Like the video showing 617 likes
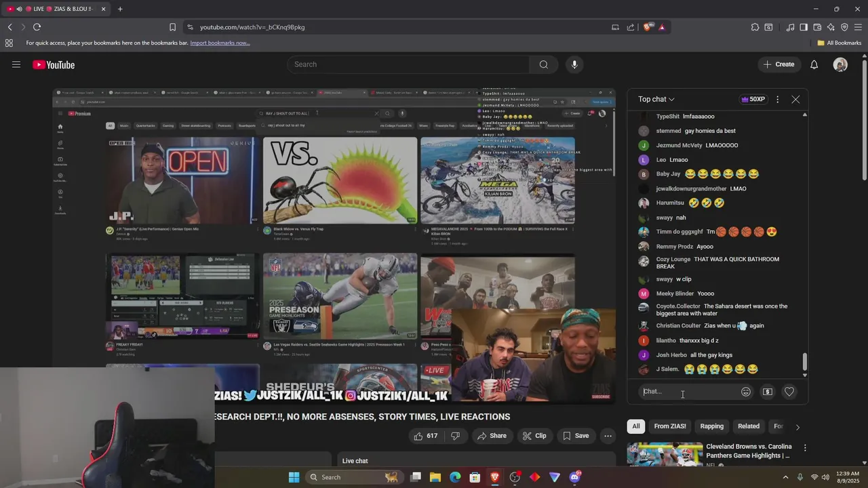This screenshot has width=868, height=488. (426, 436)
